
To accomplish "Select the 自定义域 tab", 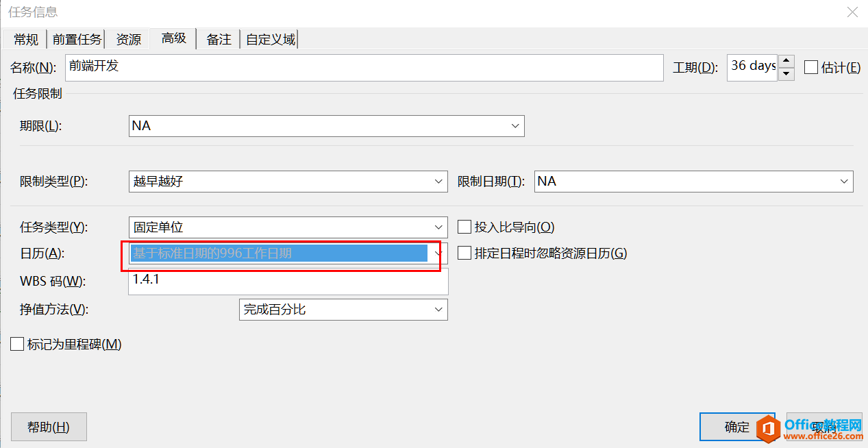I will click(271, 40).
